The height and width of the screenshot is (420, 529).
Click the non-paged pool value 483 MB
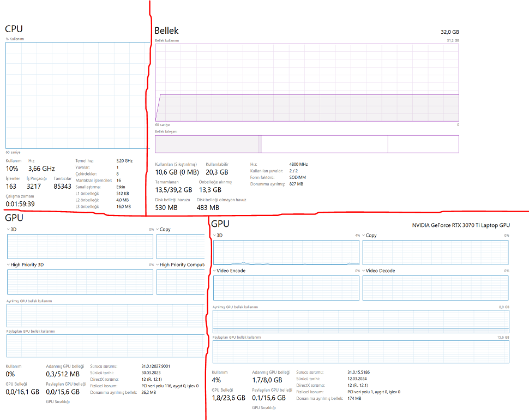coord(208,208)
